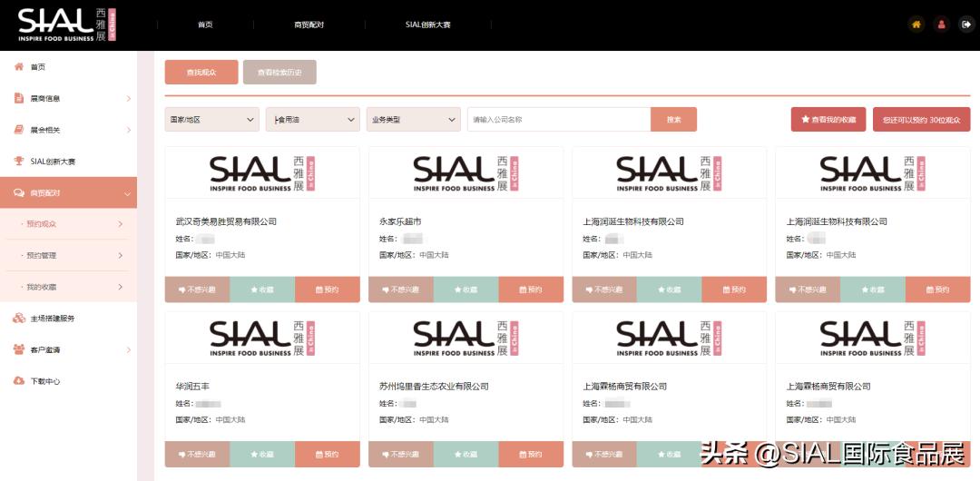This screenshot has height=481, width=980.
Task: Open the 业务类型 filter dropdown
Action: click(x=413, y=119)
